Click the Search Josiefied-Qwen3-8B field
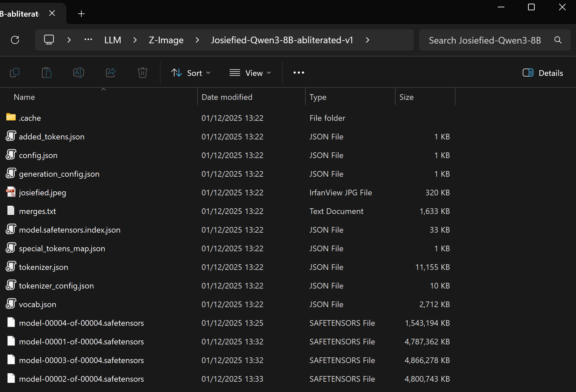Viewport: 576px width, 392px height. [485, 40]
